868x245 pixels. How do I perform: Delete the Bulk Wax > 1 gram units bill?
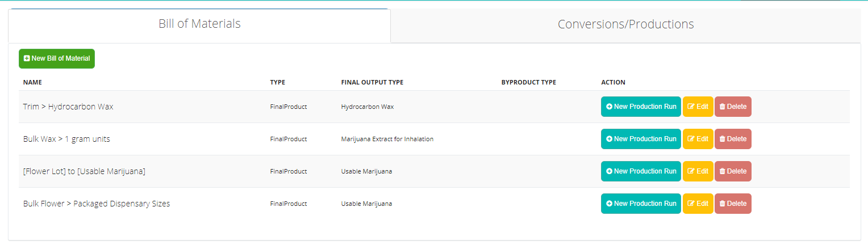point(733,139)
